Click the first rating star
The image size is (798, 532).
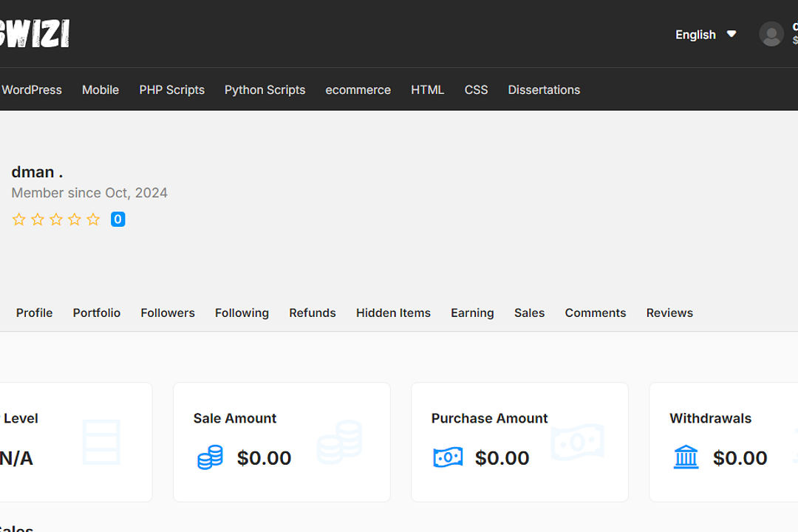click(x=19, y=219)
